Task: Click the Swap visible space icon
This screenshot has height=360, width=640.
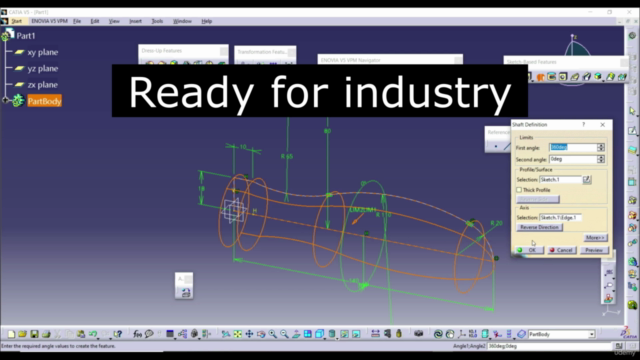Action: click(356, 334)
